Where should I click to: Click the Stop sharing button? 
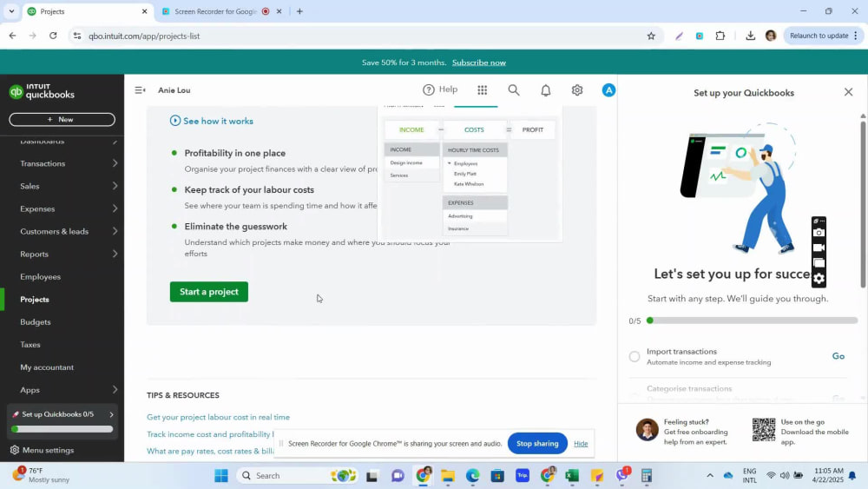click(x=537, y=444)
